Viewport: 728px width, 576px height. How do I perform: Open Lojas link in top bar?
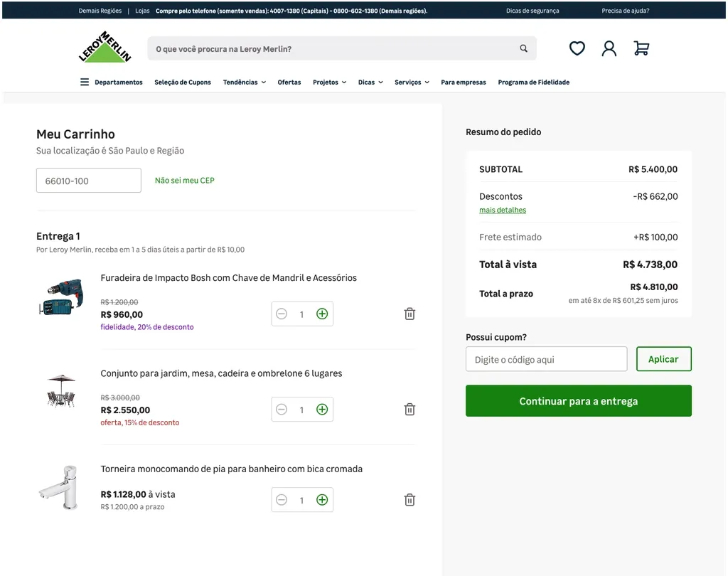[142, 11]
